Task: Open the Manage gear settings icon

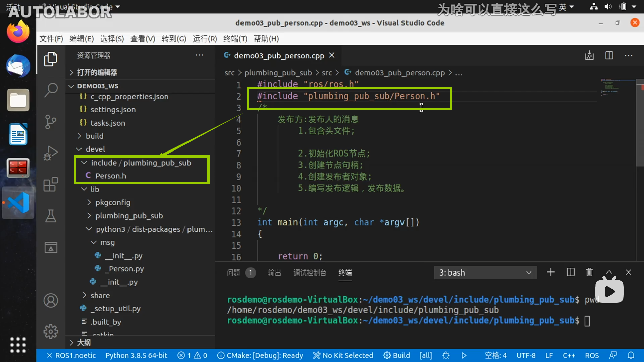Action: pyautogui.click(x=51, y=331)
